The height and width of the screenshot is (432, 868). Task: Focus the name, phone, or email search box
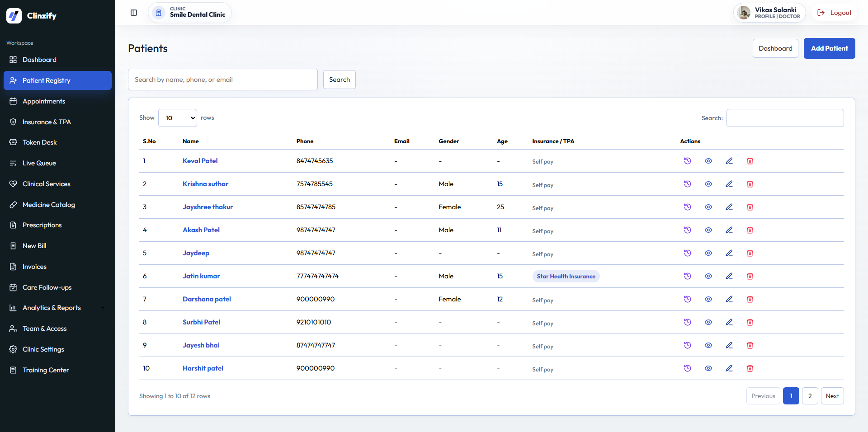tap(223, 80)
